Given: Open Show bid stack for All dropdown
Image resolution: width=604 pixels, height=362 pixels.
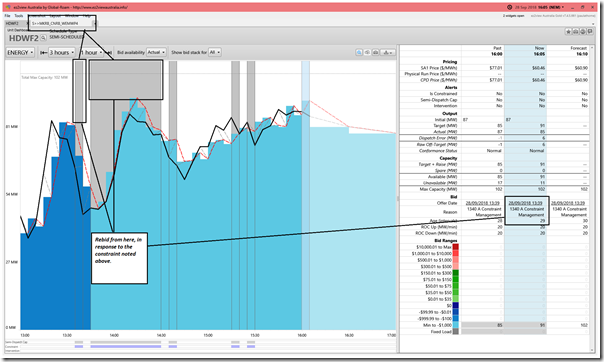Looking at the screenshot, I should pos(215,52).
